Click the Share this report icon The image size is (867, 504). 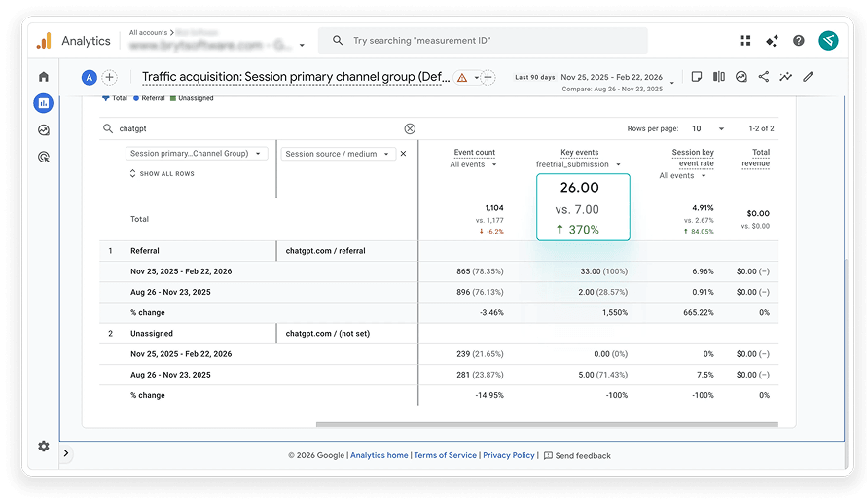(x=764, y=76)
